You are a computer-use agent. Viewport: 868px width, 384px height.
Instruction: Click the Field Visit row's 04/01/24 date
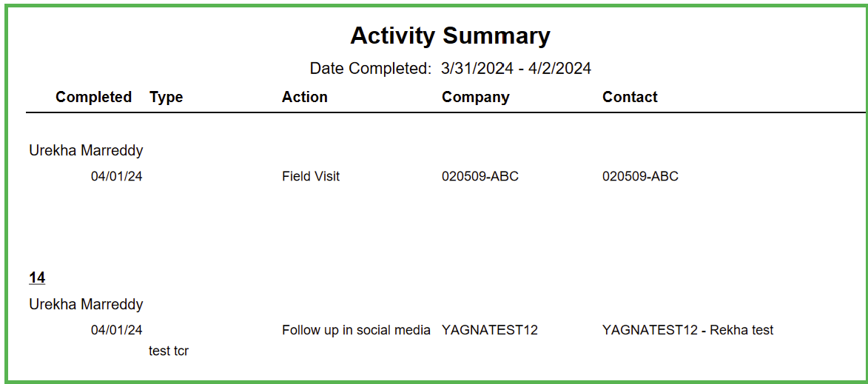(117, 177)
